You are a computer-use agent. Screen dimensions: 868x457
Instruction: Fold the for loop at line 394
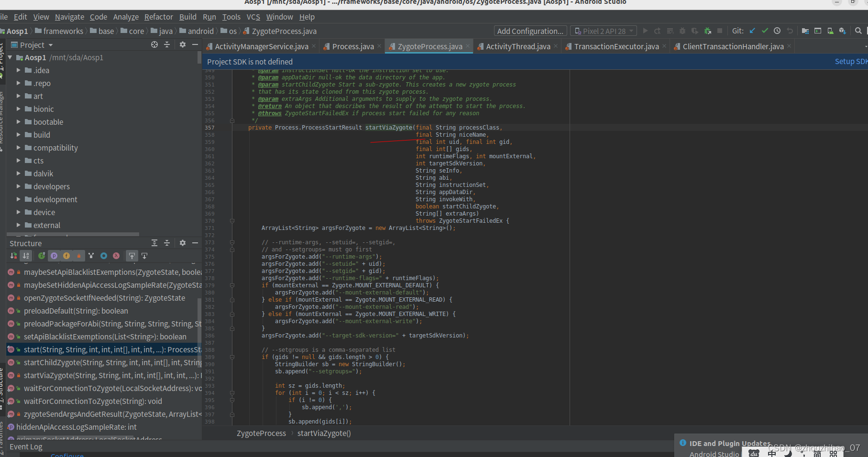232,393
